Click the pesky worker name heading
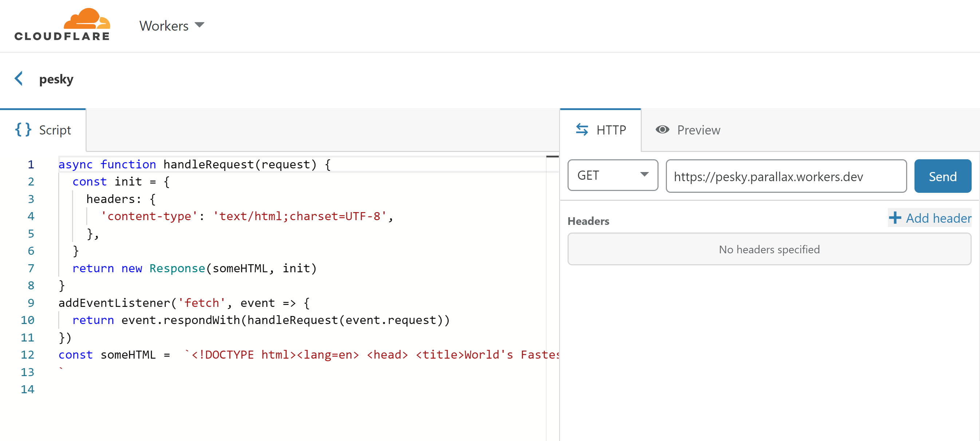 [56, 79]
